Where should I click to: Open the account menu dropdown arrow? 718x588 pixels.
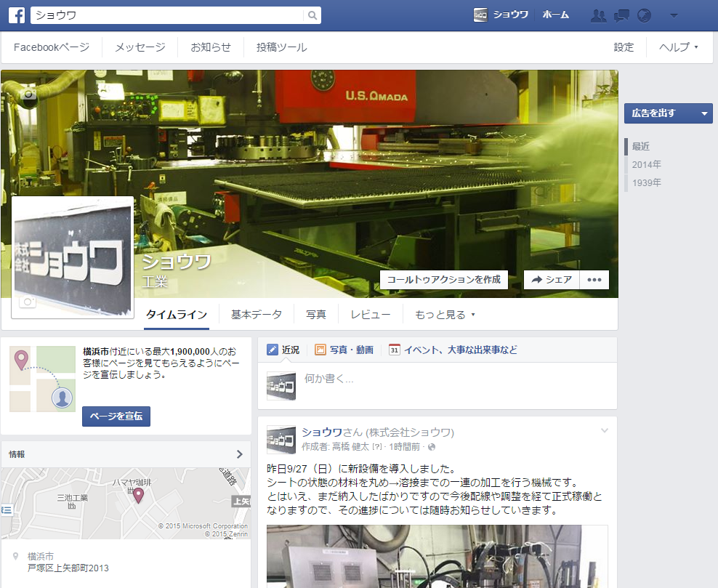tap(674, 15)
